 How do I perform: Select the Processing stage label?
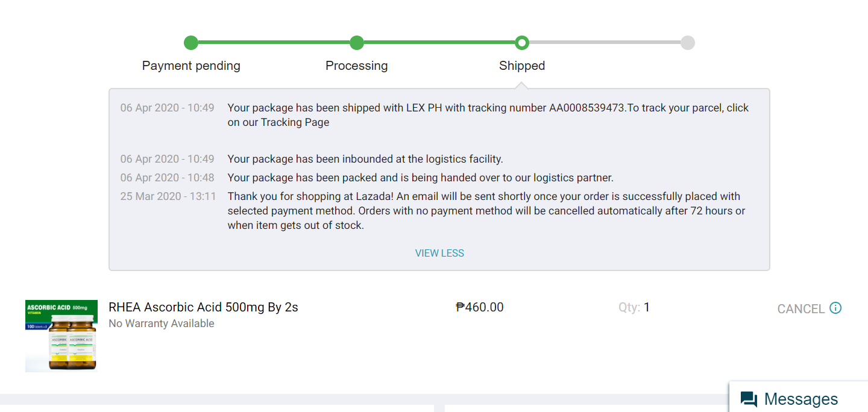(357, 66)
